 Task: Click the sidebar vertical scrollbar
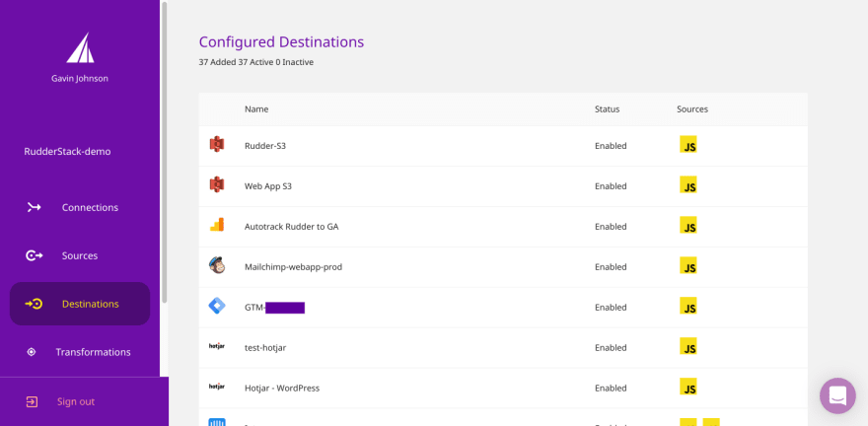[164, 148]
